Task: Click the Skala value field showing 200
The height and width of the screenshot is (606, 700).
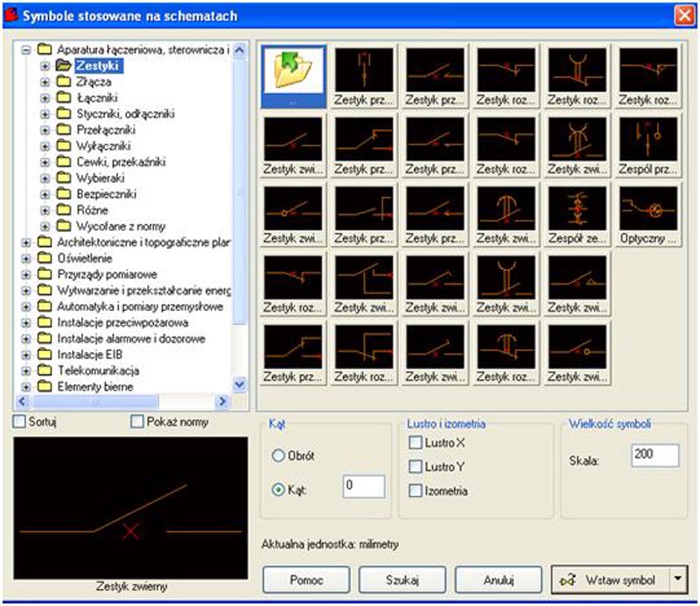Action: 654,455
